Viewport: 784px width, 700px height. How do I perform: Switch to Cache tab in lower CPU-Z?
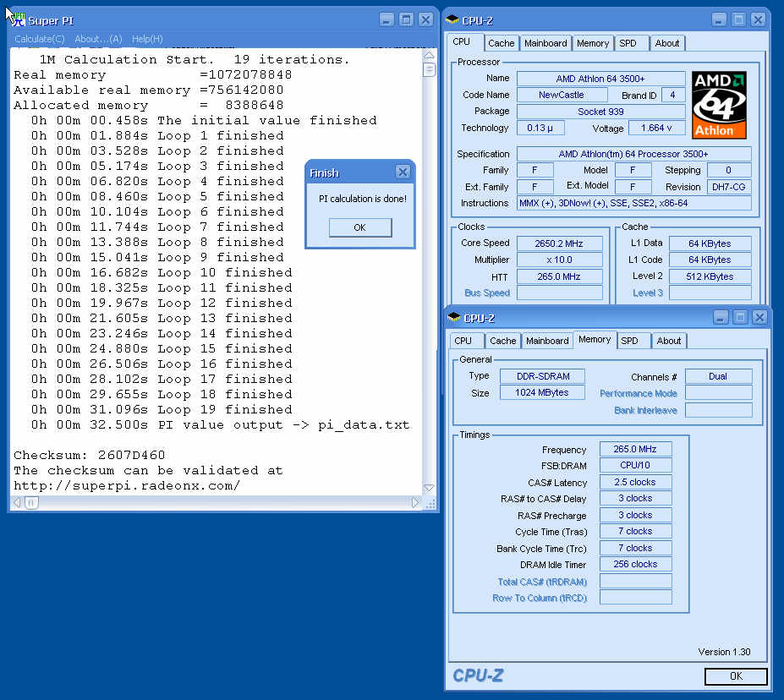502,341
